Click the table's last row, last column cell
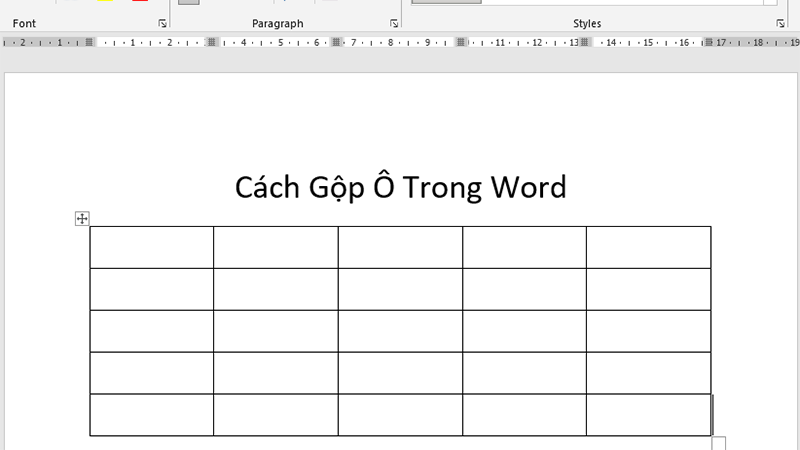 [648, 415]
